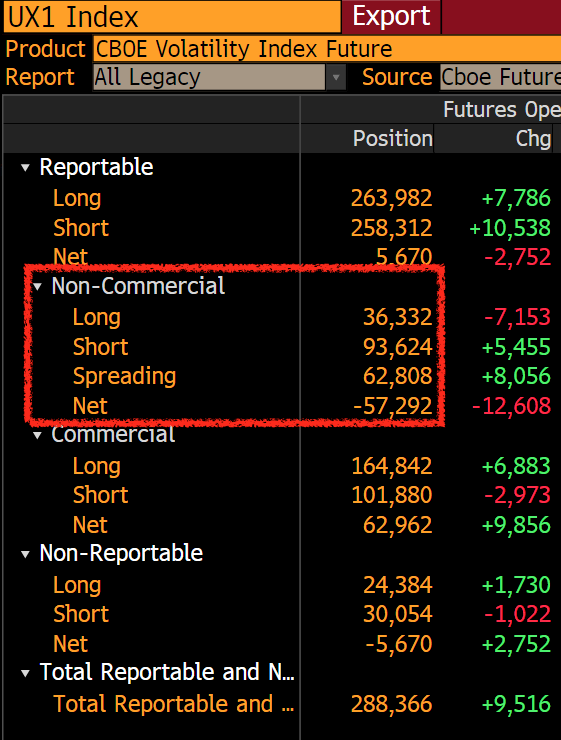Click change value +5,455
The height and width of the screenshot is (740, 561).
(x=516, y=347)
